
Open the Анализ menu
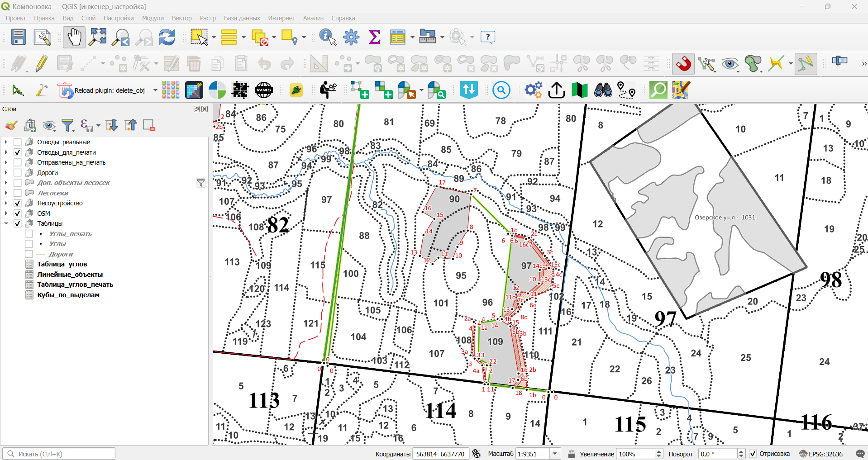point(313,18)
